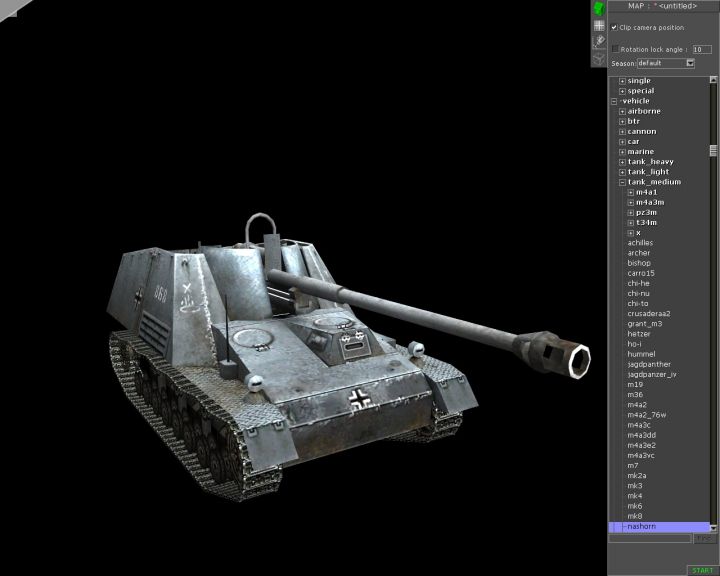Expand the pz3m subfolder
The height and width of the screenshot is (576, 720).
pyautogui.click(x=631, y=213)
